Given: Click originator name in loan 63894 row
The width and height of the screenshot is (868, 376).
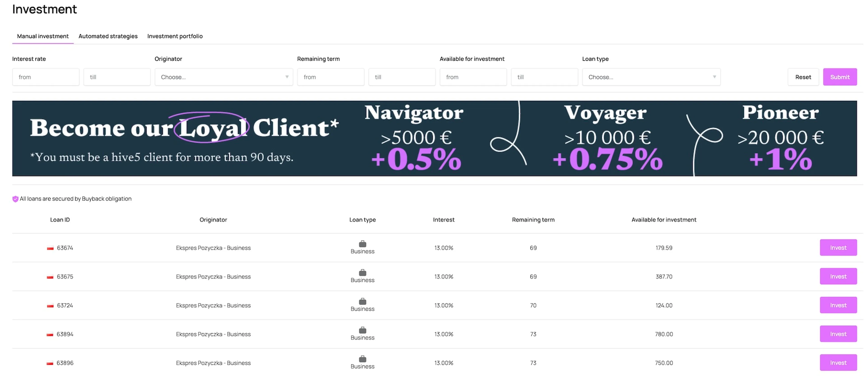Looking at the screenshot, I should tap(213, 334).
